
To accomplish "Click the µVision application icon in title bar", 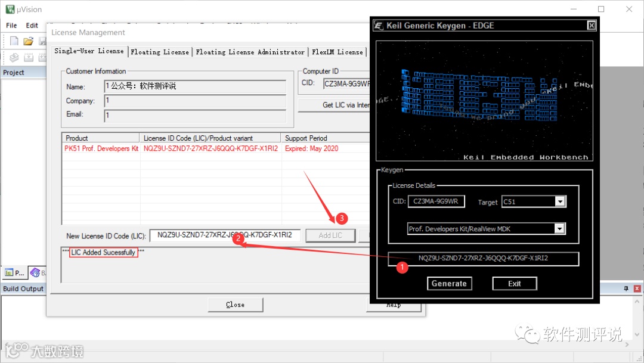I will tap(10, 9).
